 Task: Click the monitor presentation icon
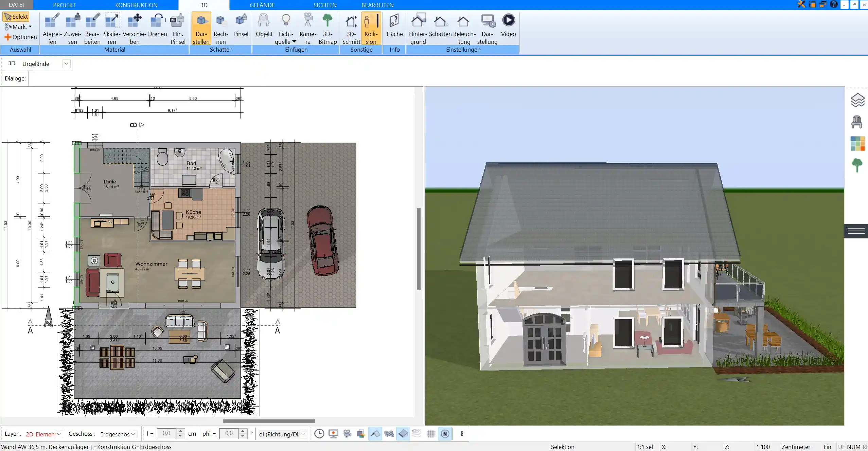coord(333,434)
